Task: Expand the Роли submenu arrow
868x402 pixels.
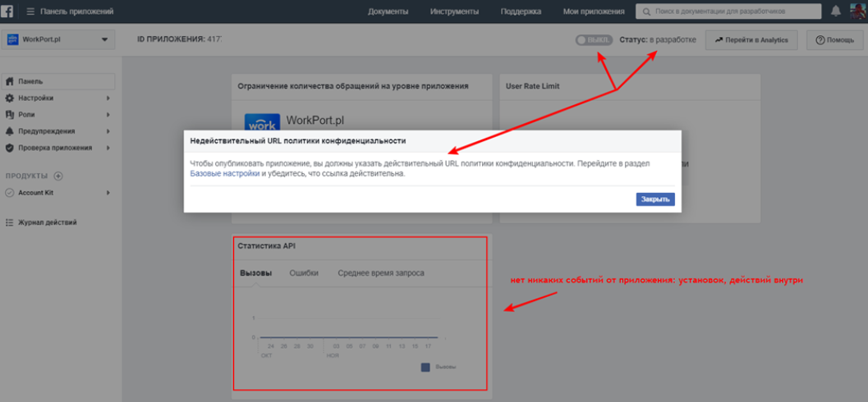Action: (x=108, y=115)
